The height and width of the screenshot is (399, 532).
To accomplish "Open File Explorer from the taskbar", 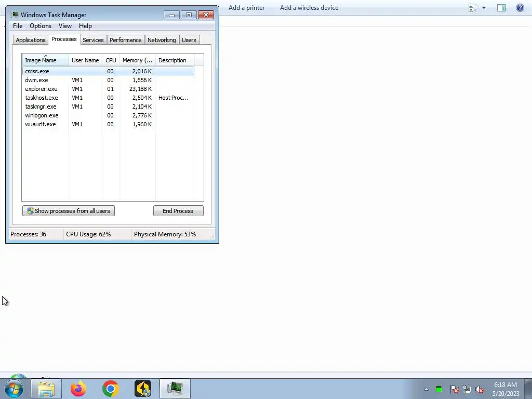I will click(x=46, y=389).
